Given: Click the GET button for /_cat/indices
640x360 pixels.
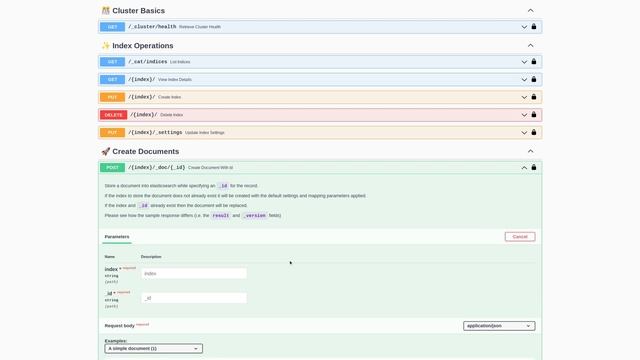Looking at the screenshot, I should pos(112,62).
